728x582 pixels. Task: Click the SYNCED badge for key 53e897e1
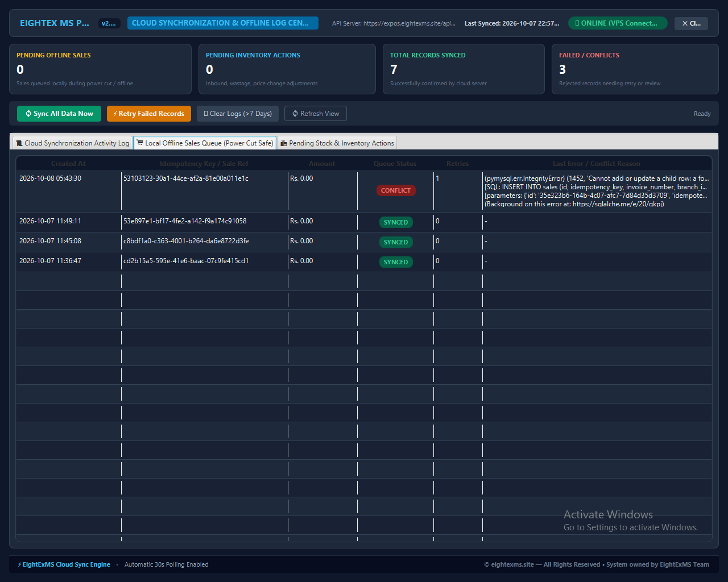click(396, 222)
